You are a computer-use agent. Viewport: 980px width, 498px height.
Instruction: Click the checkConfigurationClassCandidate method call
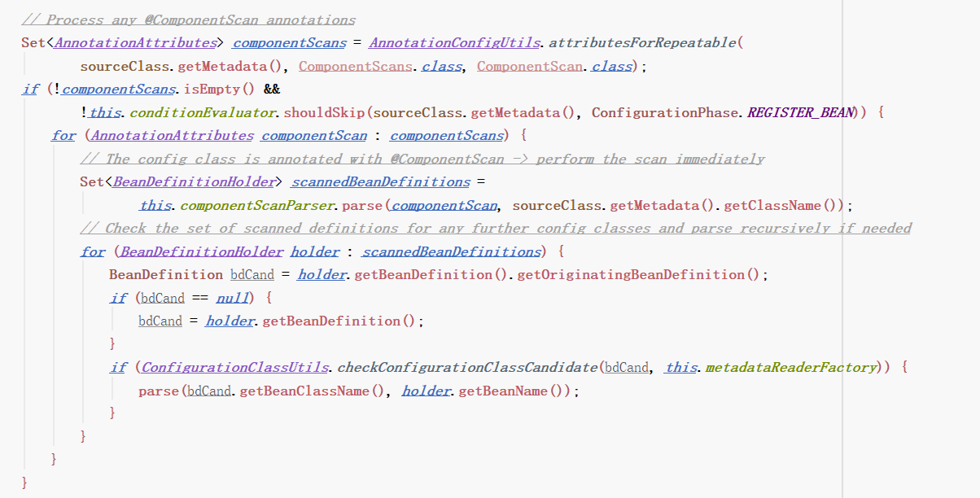point(468,368)
